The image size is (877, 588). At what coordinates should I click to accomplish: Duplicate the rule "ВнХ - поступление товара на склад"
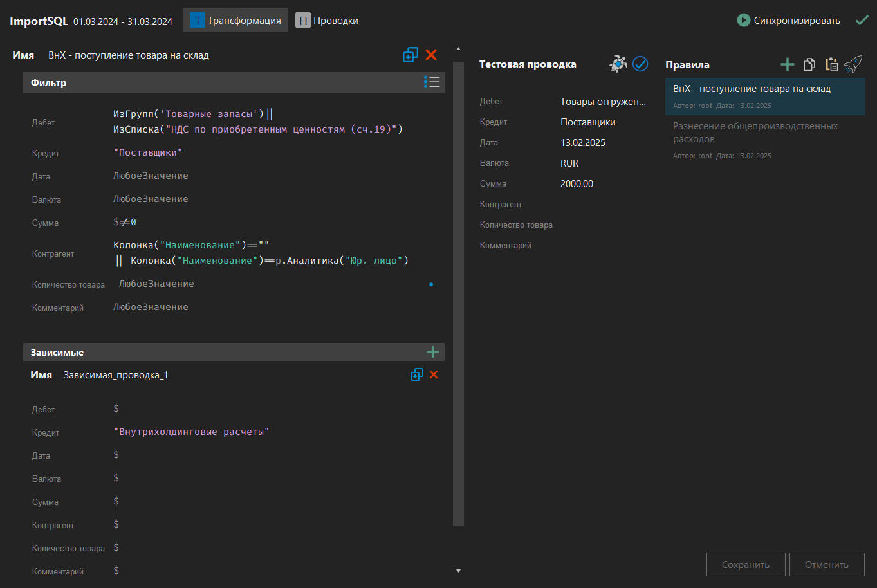pyautogui.click(x=410, y=55)
